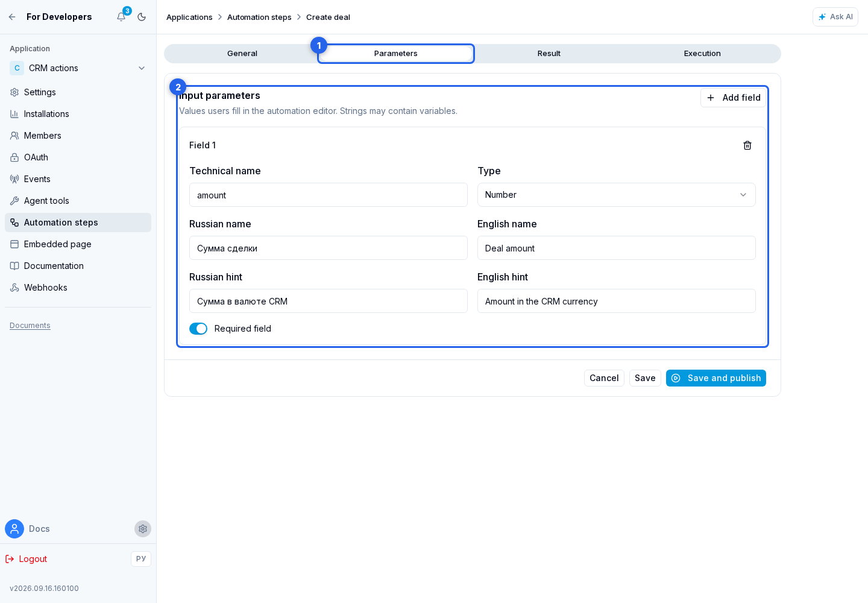The height and width of the screenshot is (603, 868).
Task: Open notifications bell with badge
Action: click(x=121, y=17)
